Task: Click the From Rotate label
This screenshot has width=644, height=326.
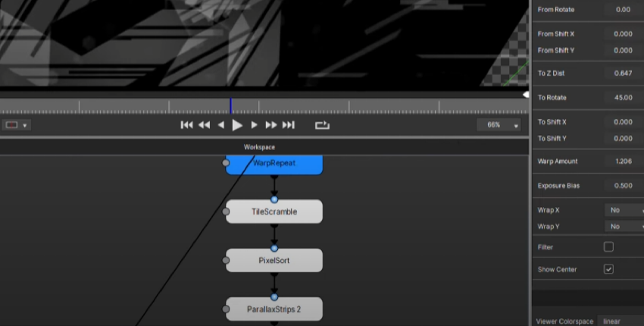Action: point(555,9)
